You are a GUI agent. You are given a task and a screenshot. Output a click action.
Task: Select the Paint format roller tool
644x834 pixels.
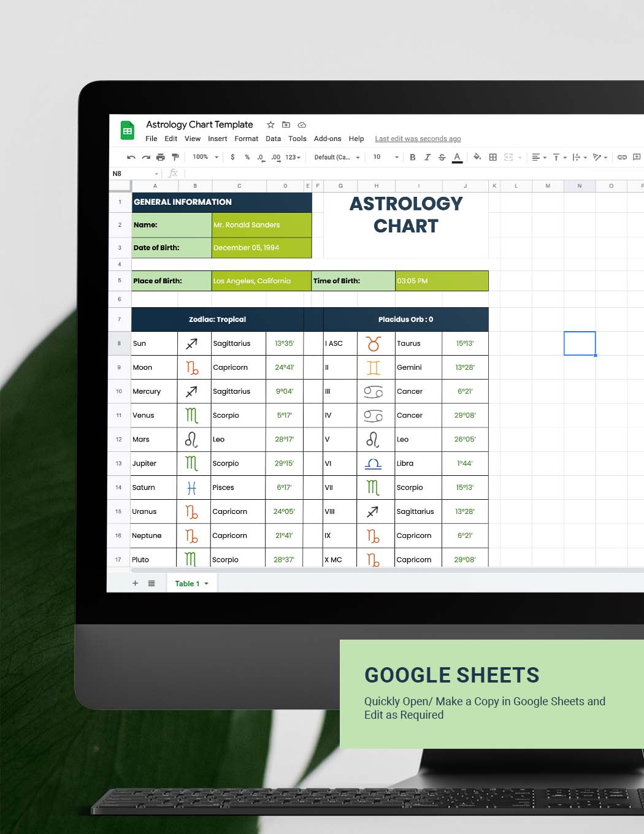(175, 157)
